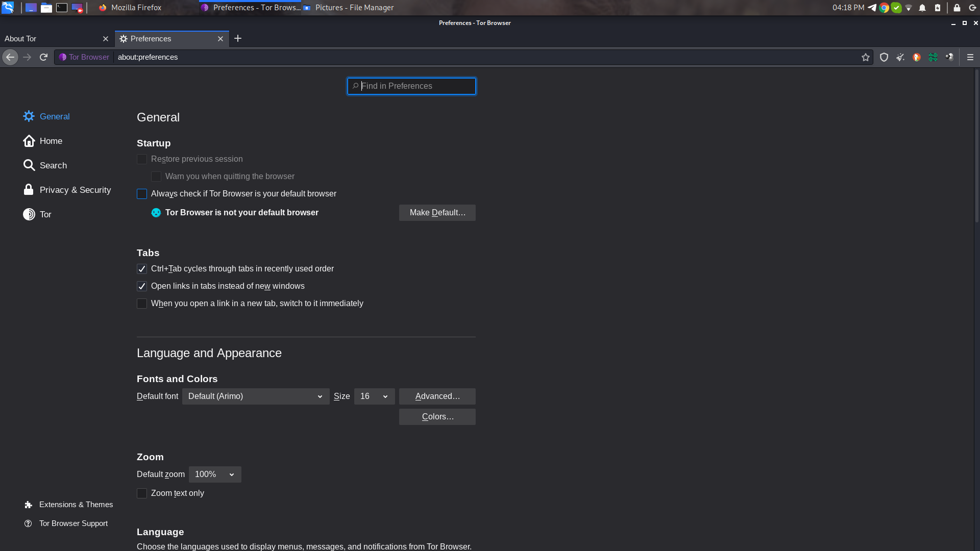The width and height of the screenshot is (980, 551).
Task: Click the 04:18 PM clock
Action: [x=848, y=8]
